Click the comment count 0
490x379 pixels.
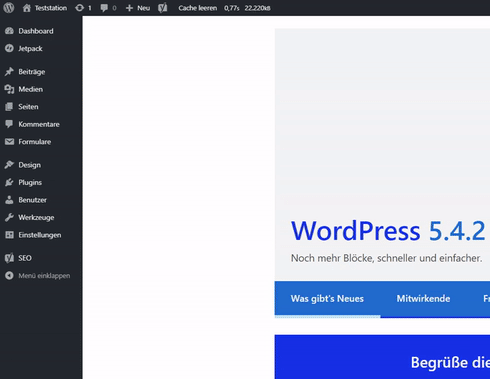click(x=114, y=8)
